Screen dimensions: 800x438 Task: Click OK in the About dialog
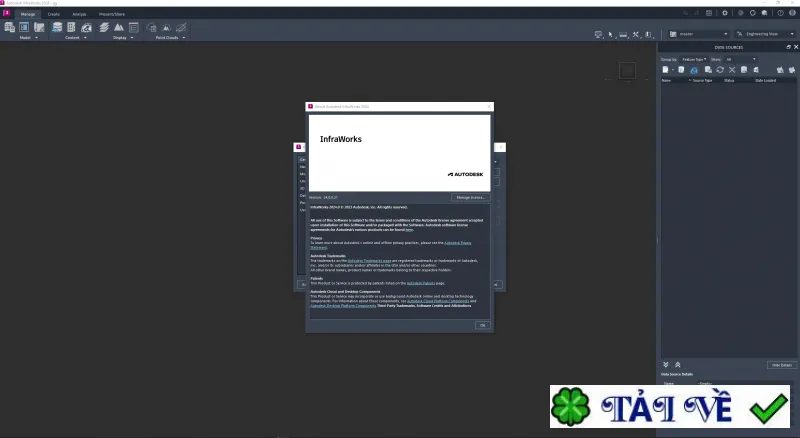pos(482,325)
